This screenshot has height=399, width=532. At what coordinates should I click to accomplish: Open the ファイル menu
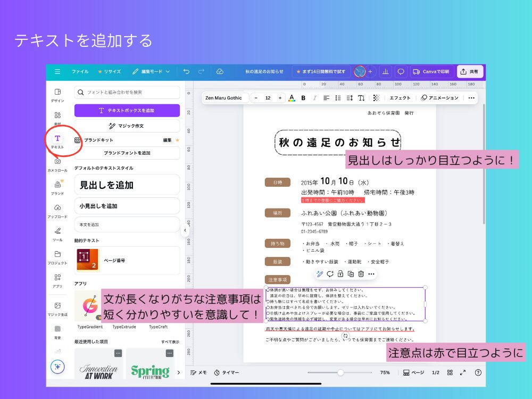click(80, 72)
